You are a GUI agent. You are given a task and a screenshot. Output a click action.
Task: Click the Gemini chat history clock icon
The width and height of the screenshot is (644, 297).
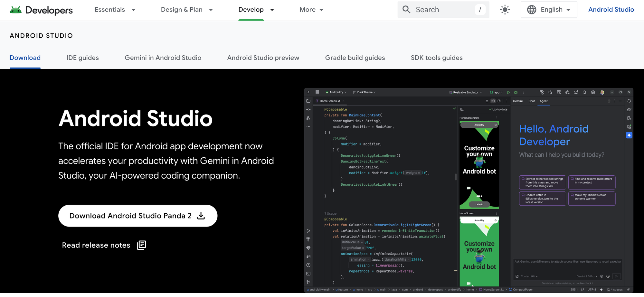(608, 276)
